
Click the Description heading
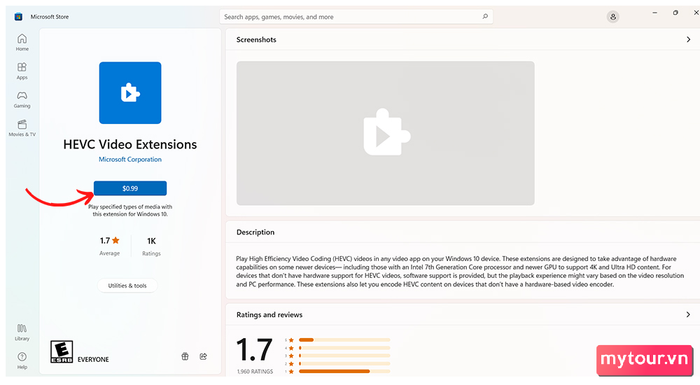[255, 232]
